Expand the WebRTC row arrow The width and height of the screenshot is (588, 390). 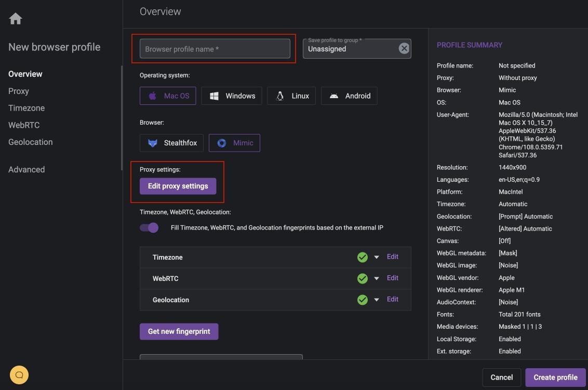pyautogui.click(x=377, y=279)
